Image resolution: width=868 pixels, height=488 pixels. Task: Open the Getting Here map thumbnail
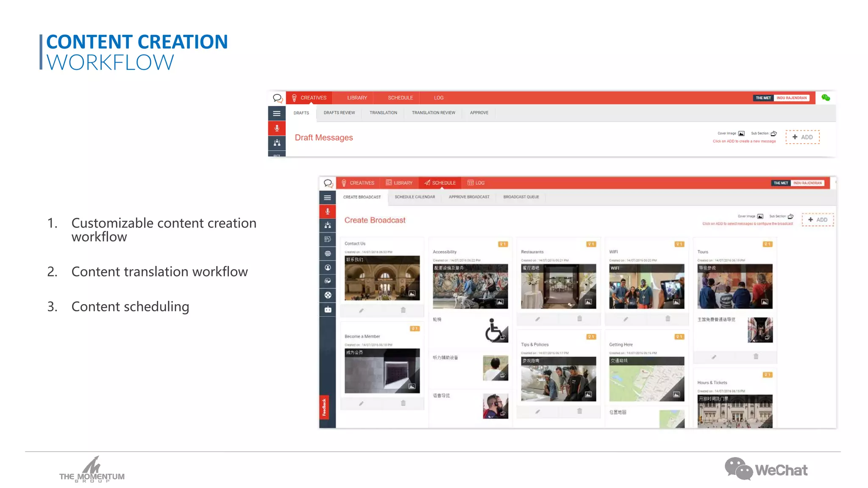(646, 379)
